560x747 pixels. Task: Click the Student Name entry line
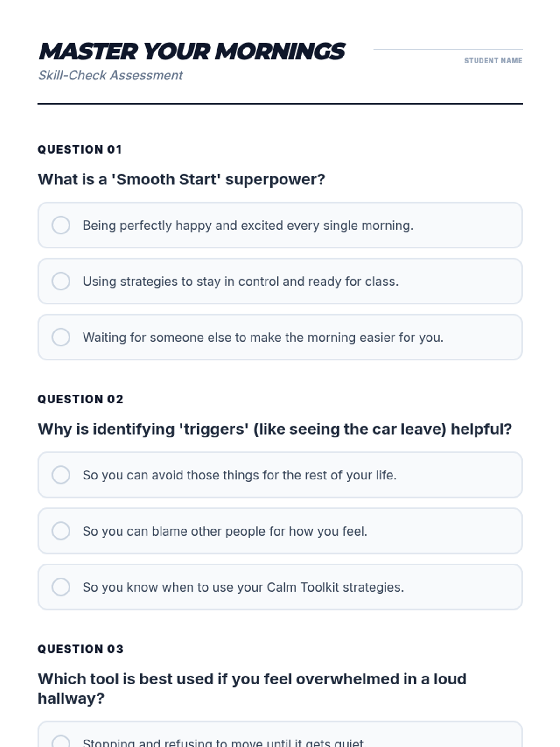[448, 49]
